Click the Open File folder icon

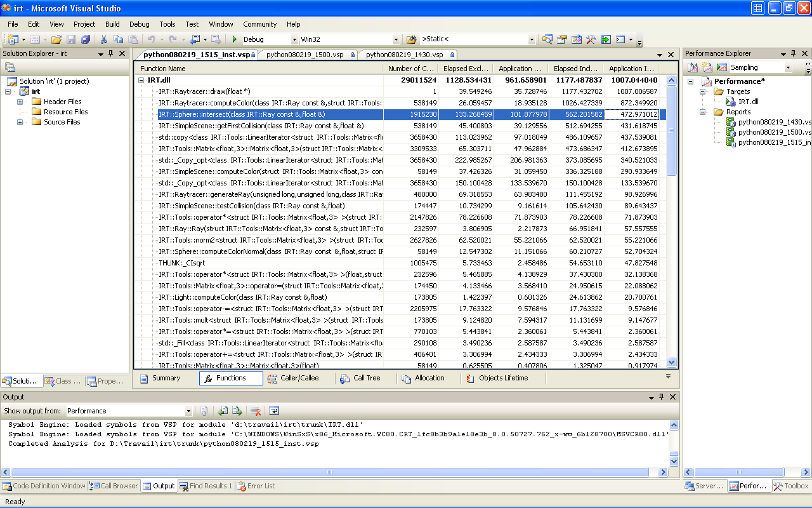[x=56, y=39]
